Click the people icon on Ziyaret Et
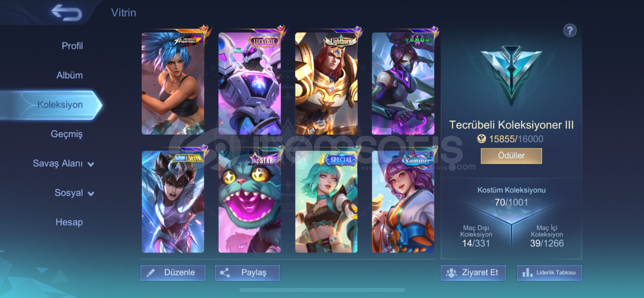 click(451, 273)
